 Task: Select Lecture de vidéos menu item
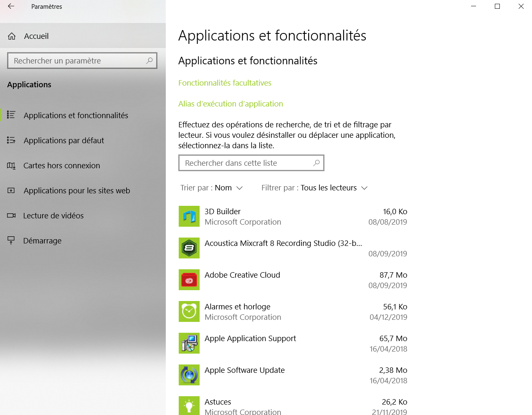coord(53,215)
